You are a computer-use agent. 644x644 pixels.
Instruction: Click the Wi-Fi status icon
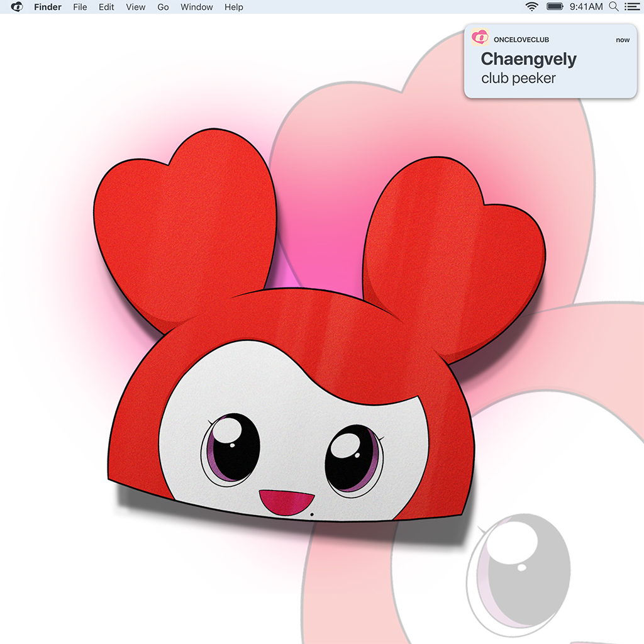(x=532, y=7)
